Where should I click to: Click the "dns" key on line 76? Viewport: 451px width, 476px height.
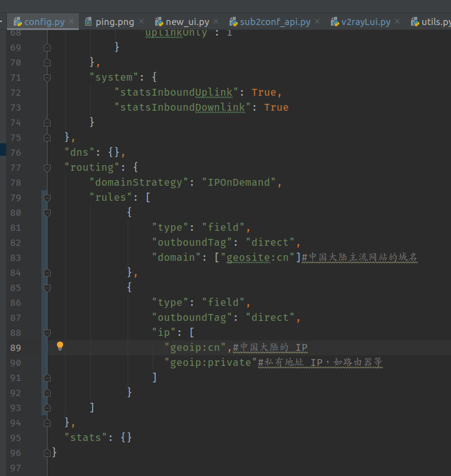79,153
